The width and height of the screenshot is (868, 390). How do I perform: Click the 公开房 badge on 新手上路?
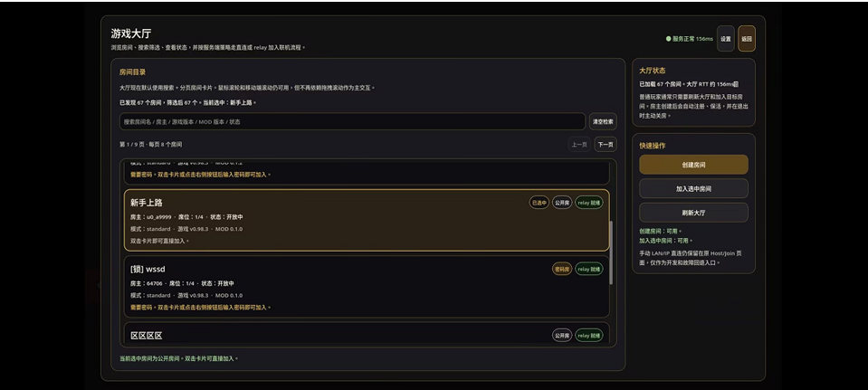tap(562, 203)
